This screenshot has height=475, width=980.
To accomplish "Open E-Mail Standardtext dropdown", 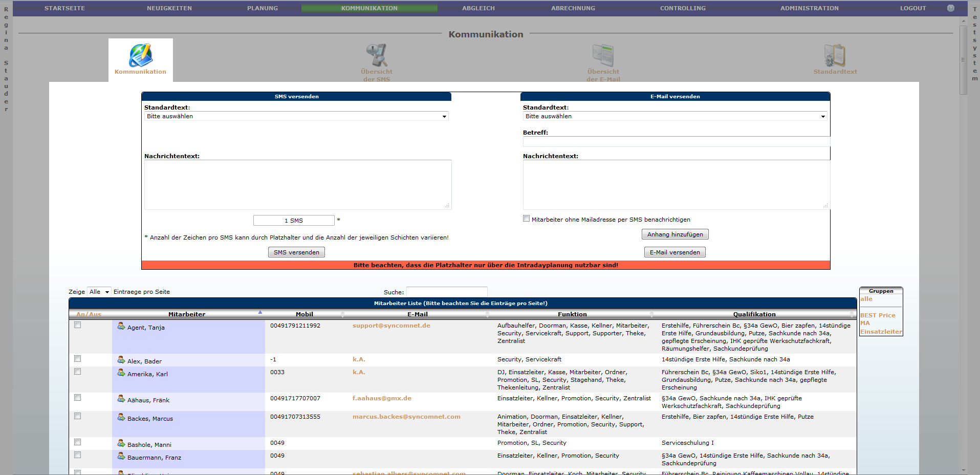I will click(x=675, y=116).
